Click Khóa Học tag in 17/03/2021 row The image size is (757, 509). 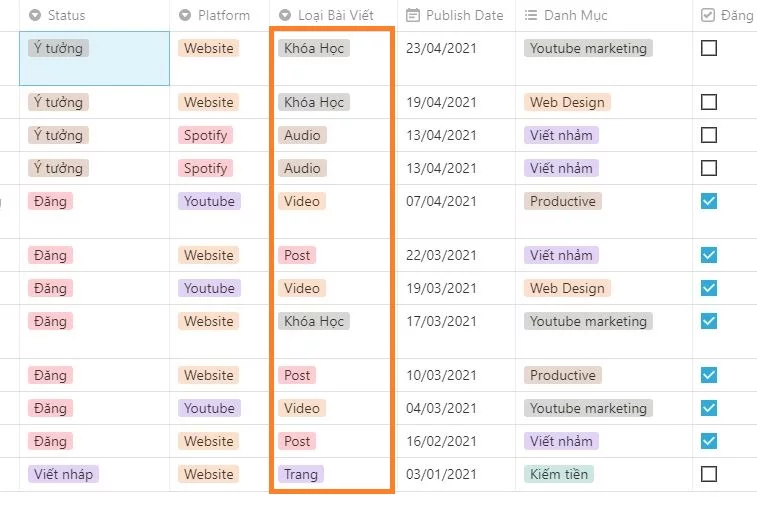(x=314, y=321)
